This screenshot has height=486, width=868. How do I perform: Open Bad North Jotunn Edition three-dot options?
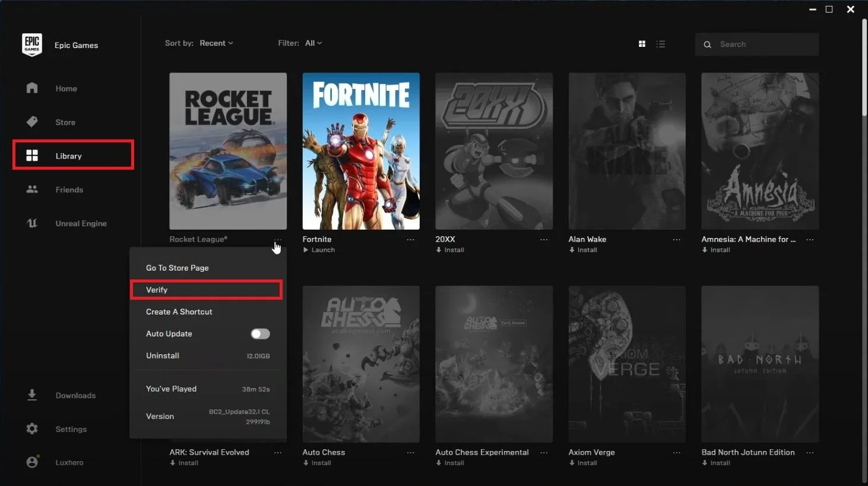[x=810, y=453]
